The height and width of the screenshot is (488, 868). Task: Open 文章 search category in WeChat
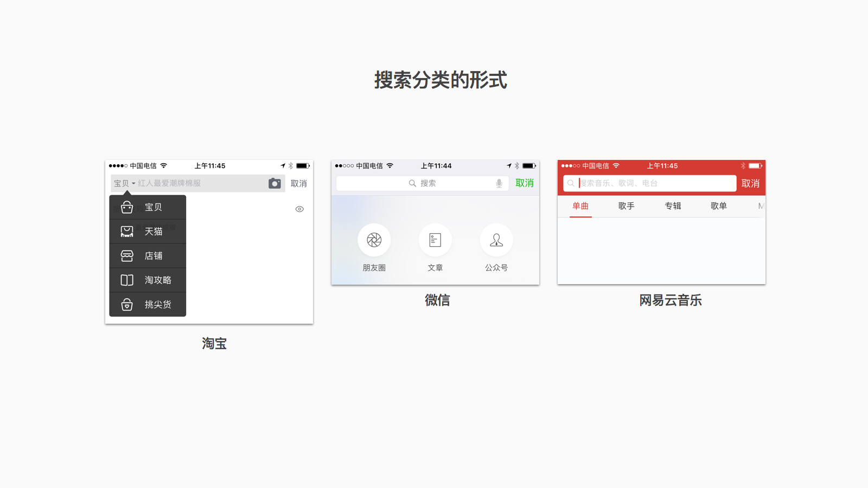click(x=435, y=248)
